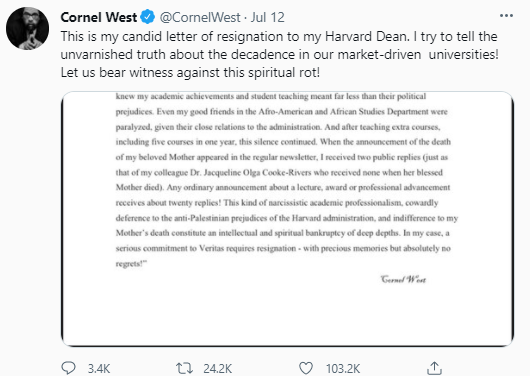Click the reply speech bubble icon
Screen dimensions: 530x376
[68, 368]
